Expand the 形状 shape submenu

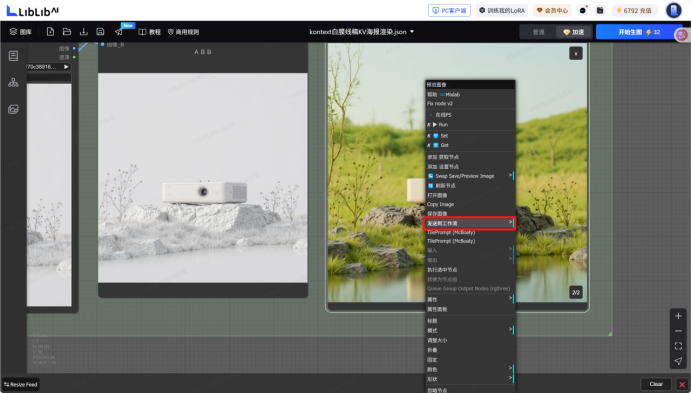pos(470,379)
